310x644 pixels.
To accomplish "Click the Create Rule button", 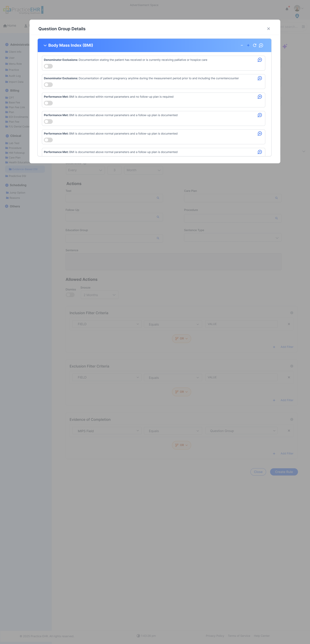I will 284,472.
